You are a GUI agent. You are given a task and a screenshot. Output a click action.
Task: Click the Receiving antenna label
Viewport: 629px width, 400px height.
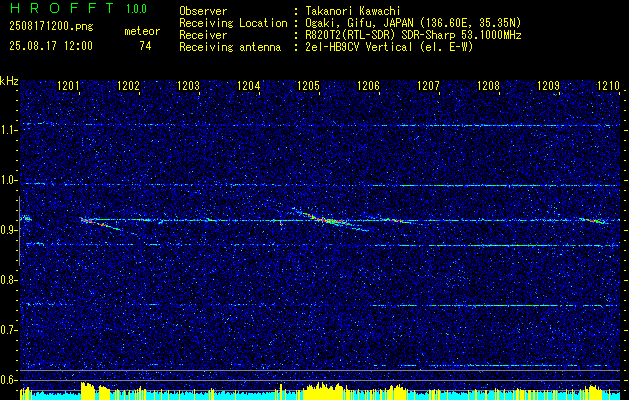pos(230,47)
